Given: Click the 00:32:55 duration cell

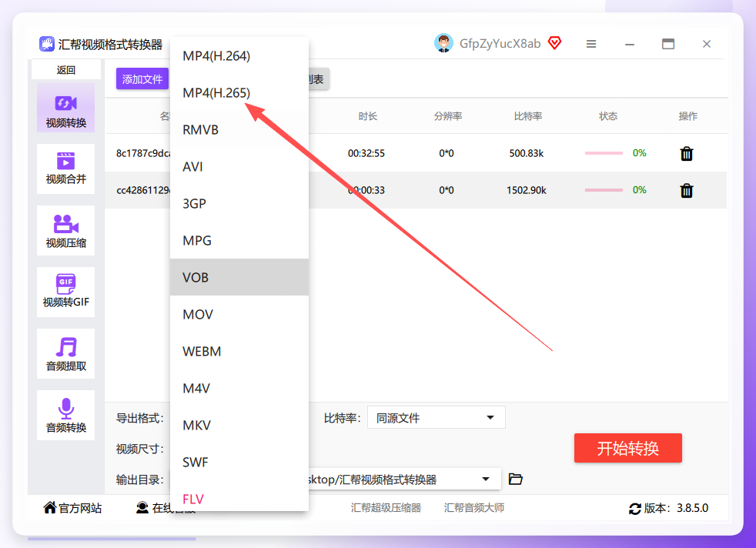Looking at the screenshot, I should click(x=366, y=153).
